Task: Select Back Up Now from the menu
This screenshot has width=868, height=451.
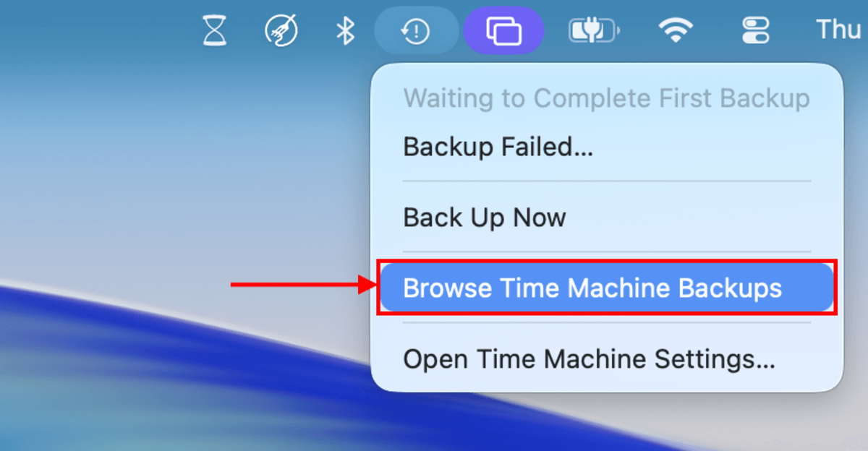Action: click(484, 217)
